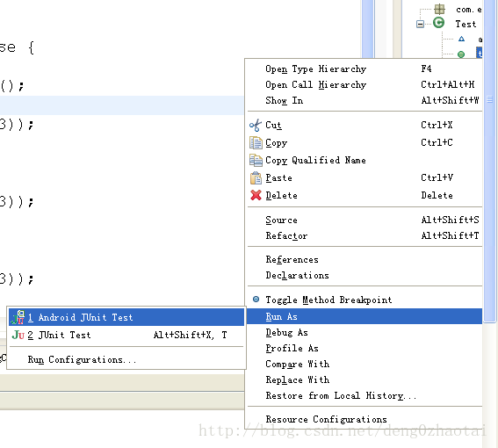Click the Toggle Method Breakpoint dot icon

[256, 300]
